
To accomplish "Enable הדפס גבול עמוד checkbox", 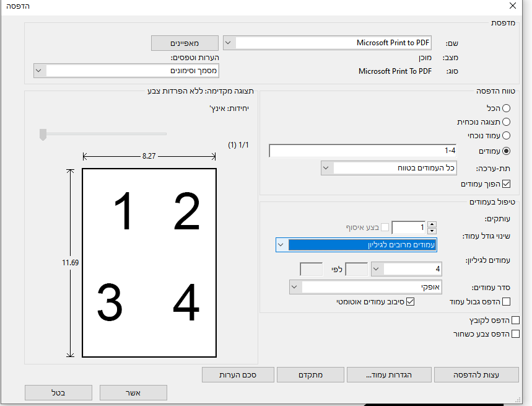I will pyautogui.click(x=506, y=301).
